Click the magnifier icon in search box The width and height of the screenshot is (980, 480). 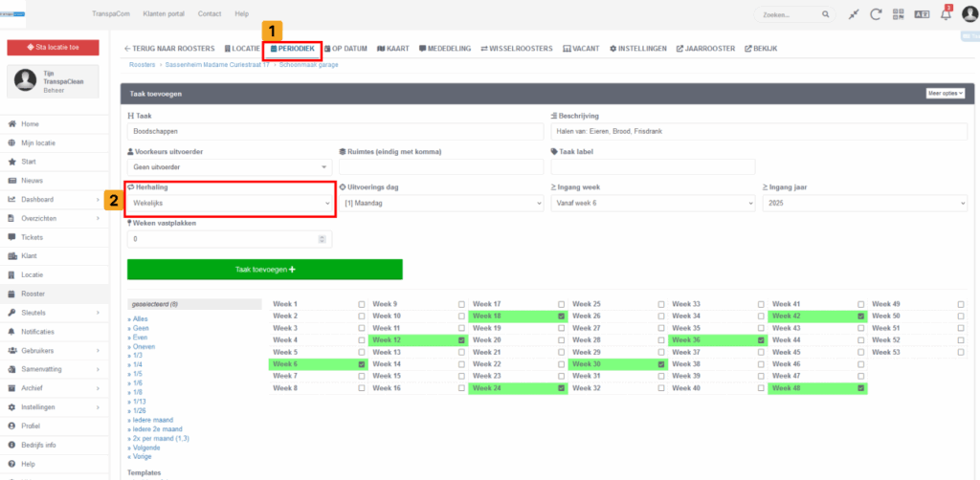(825, 13)
